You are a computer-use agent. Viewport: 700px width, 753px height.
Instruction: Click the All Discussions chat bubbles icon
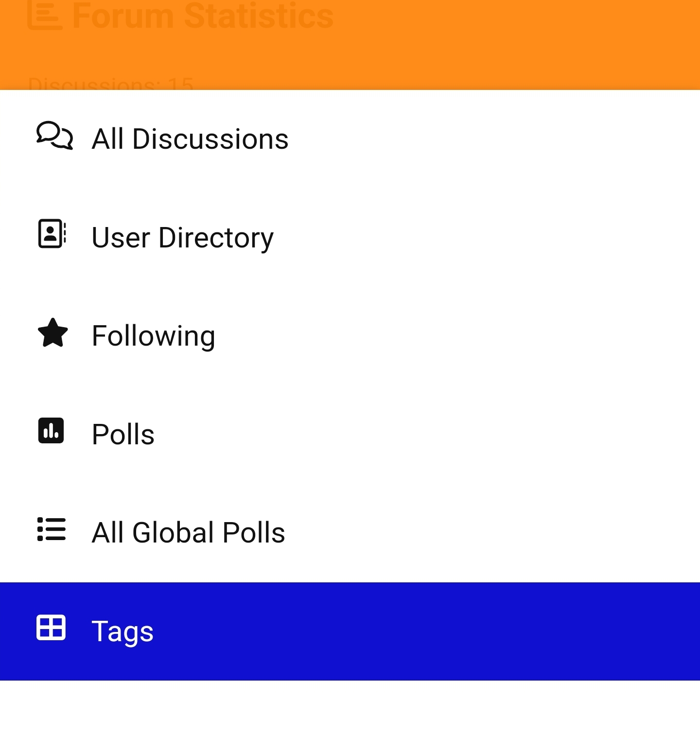point(54,136)
